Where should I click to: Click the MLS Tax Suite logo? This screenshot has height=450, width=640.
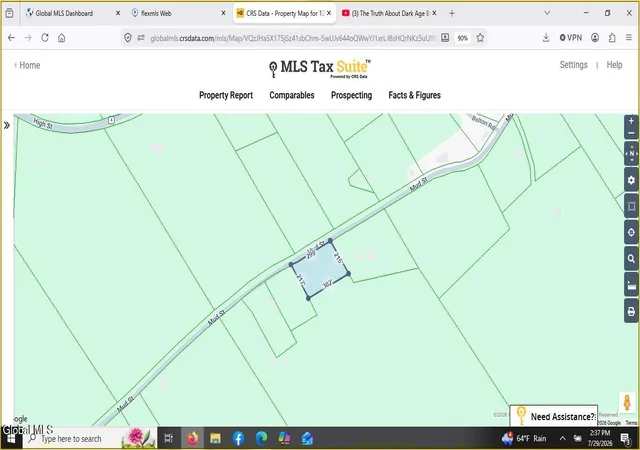[320, 68]
